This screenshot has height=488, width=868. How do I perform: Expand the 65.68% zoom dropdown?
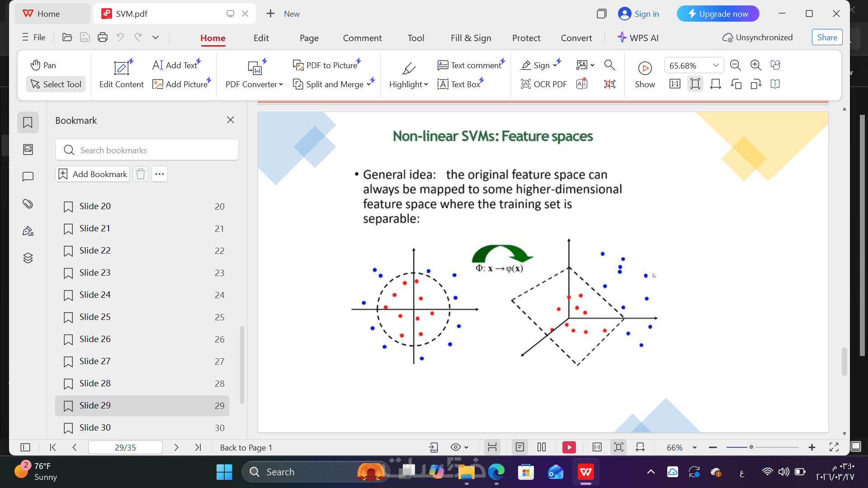(716, 66)
